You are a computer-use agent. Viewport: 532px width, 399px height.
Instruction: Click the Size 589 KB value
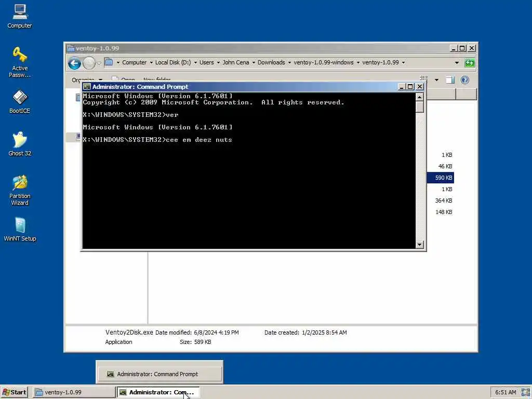(203, 342)
